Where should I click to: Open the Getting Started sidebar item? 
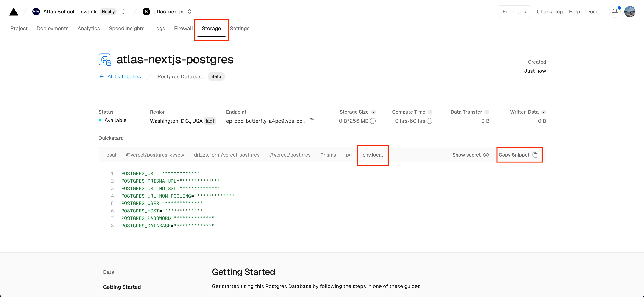(122, 287)
